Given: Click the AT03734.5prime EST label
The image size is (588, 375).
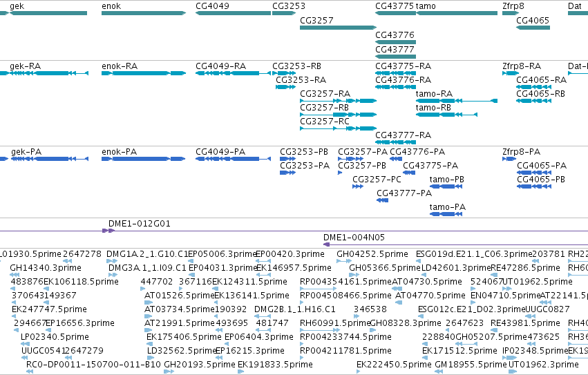Looking at the screenshot, I should point(180,309).
